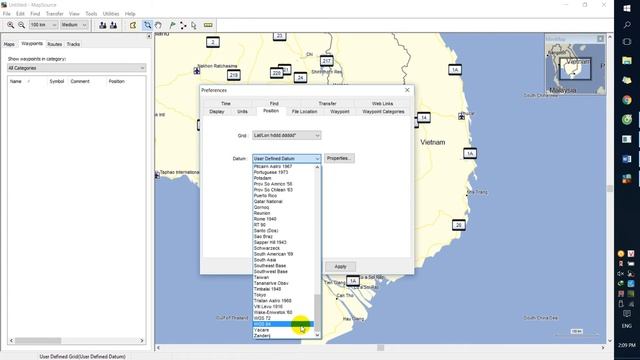Click the datum list scrollbar thumb
The image size is (640, 360).
pos(317,313)
